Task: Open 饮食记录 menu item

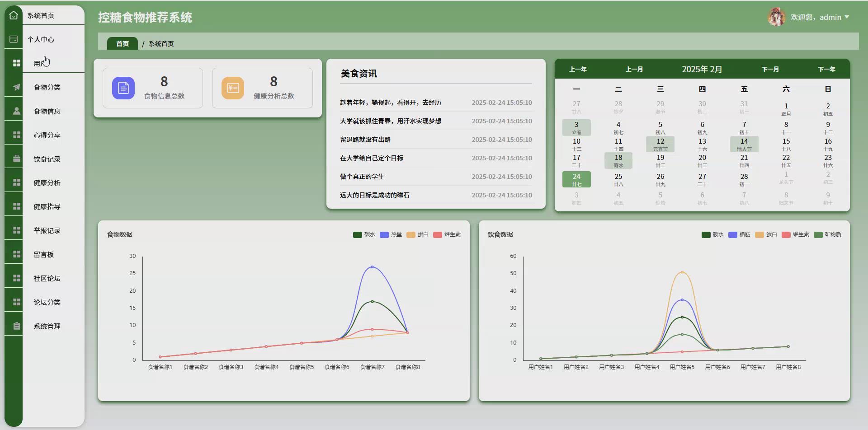Action: coord(47,159)
